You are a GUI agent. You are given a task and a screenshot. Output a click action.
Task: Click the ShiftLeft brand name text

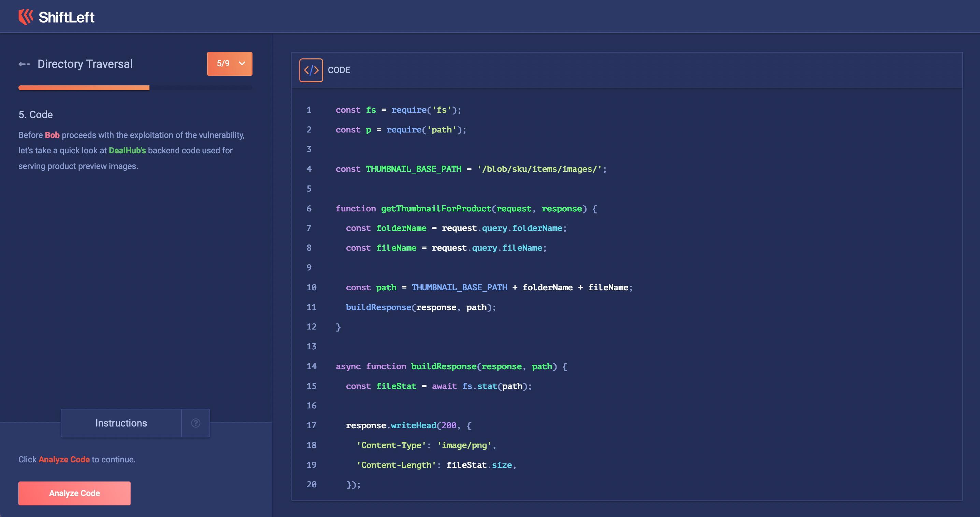(x=67, y=17)
